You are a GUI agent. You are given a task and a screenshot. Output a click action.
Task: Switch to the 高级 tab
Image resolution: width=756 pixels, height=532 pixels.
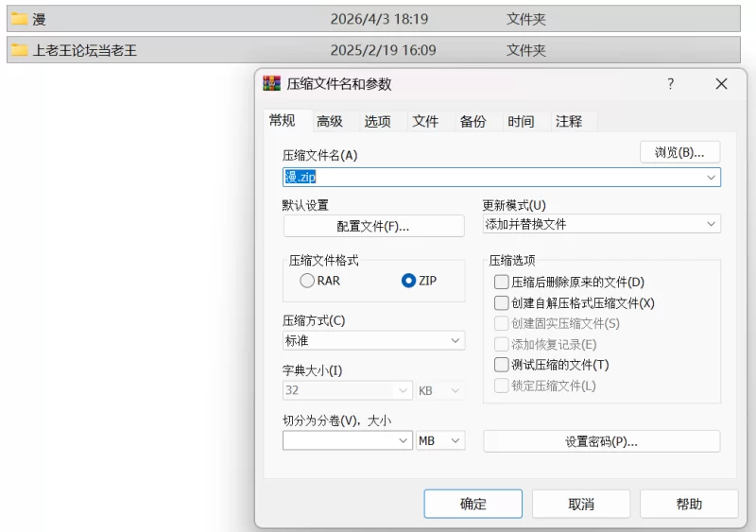(330, 122)
